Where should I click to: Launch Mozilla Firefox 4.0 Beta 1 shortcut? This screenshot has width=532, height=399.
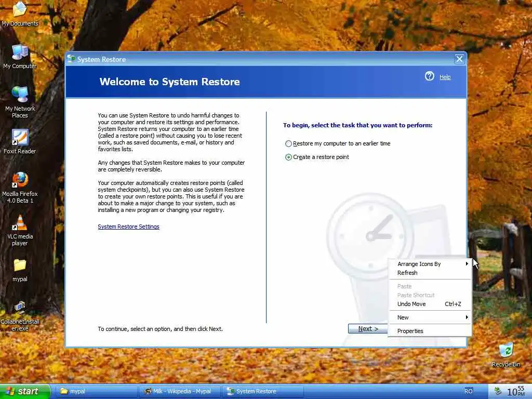pyautogui.click(x=20, y=188)
